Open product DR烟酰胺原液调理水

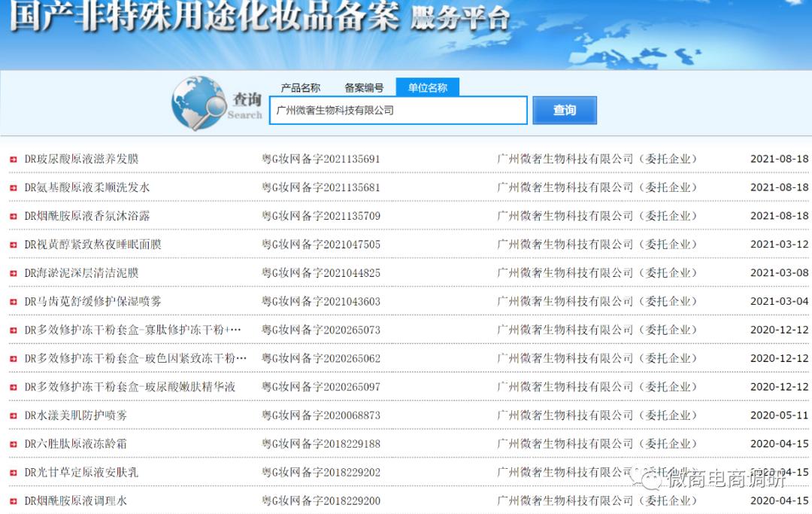pos(76,501)
